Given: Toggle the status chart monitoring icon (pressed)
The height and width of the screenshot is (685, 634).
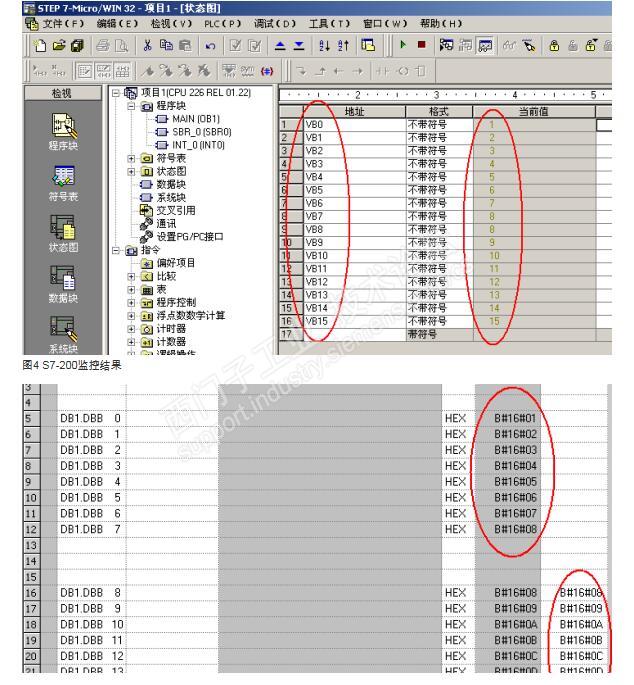Looking at the screenshot, I should point(485,45).
